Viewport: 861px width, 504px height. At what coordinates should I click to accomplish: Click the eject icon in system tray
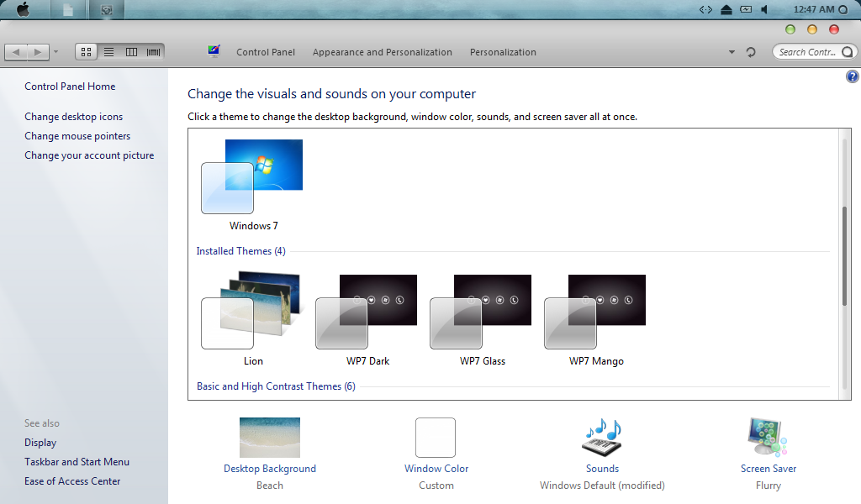(x=726, y=9)
